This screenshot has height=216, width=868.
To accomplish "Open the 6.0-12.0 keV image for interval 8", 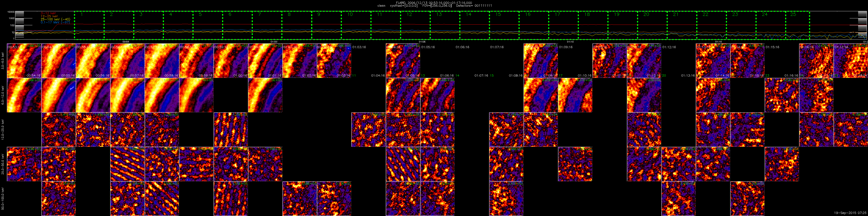I will point(265,95).
